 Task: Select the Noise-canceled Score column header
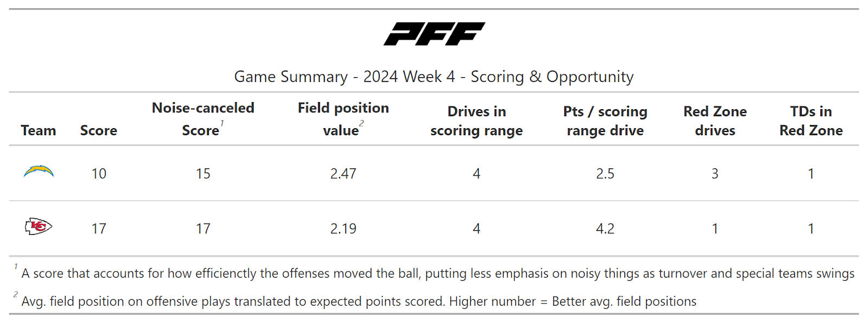click(x=203, y=119)
